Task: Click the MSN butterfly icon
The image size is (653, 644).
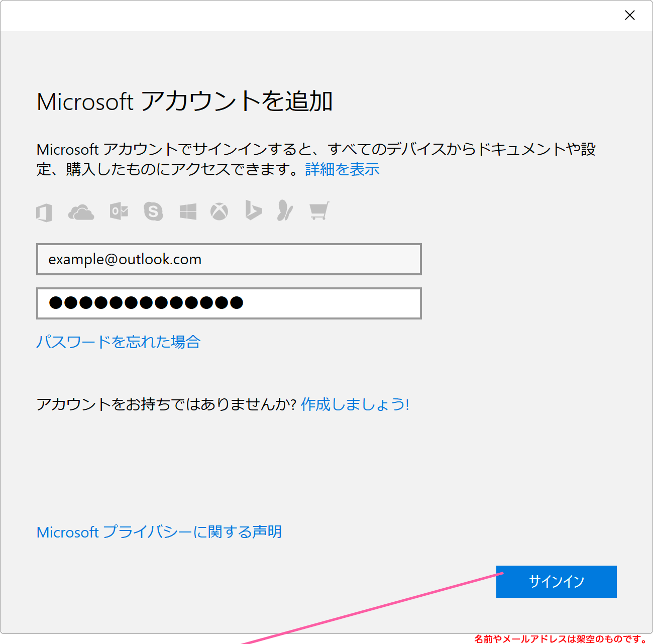Action: click(x=285, y=210)
